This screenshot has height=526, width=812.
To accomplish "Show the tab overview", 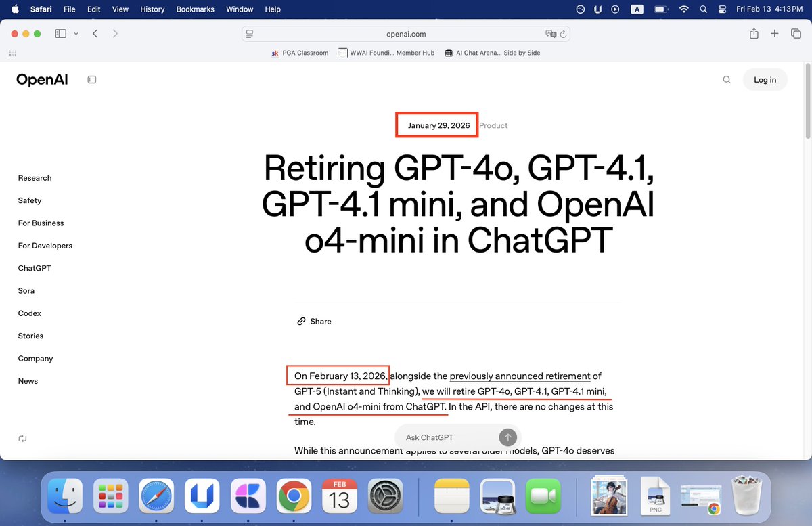I will 796,33.
